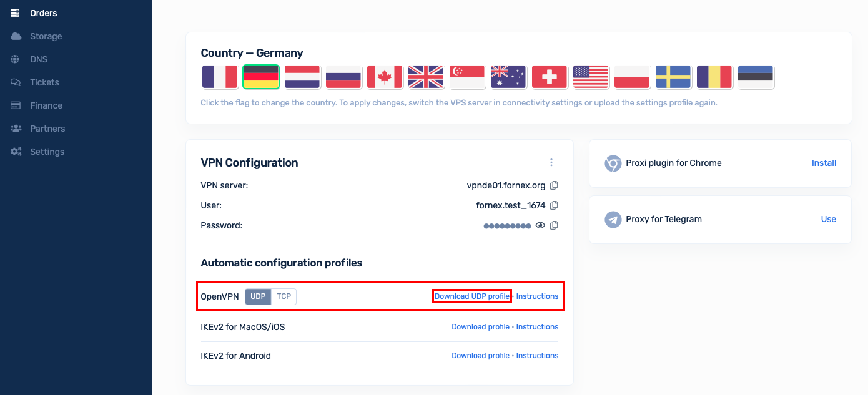
Task: Download IKEv2 for MacOS/iOS profile
Action: (481, 327)
